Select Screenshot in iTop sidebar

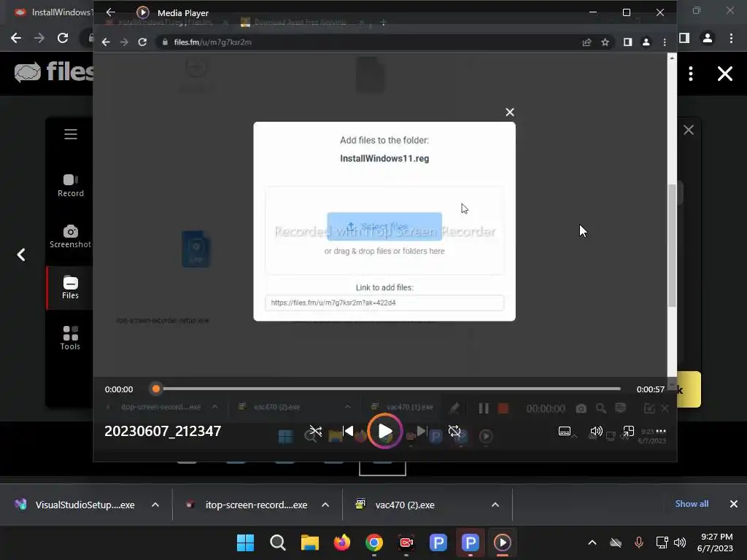71,237
